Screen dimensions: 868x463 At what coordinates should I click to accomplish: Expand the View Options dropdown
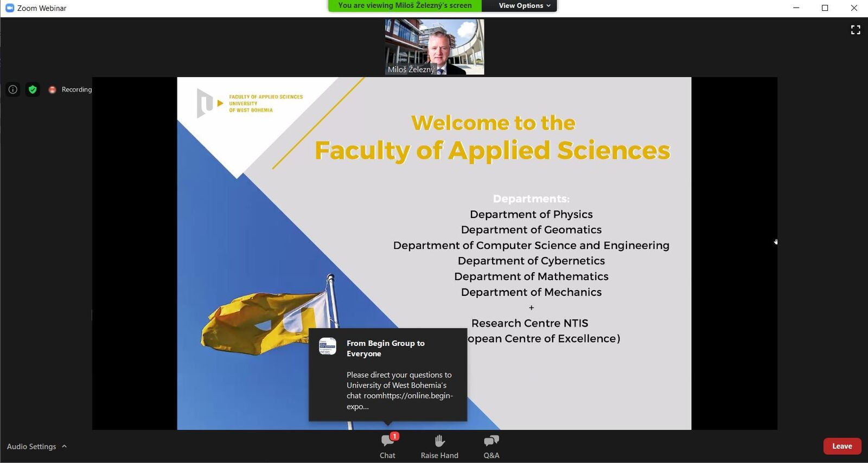coord(524,5)
